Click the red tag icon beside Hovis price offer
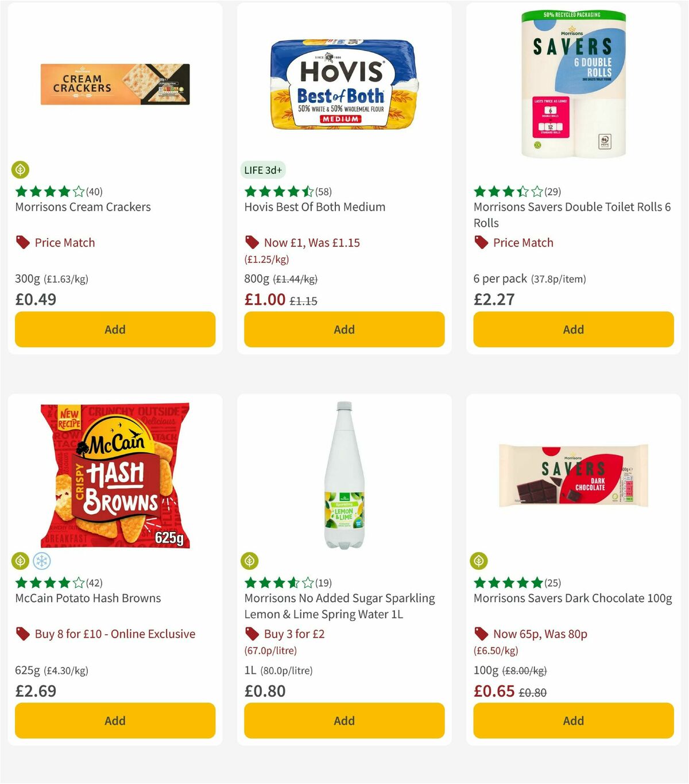689x784 pixels. coord(251,242)
